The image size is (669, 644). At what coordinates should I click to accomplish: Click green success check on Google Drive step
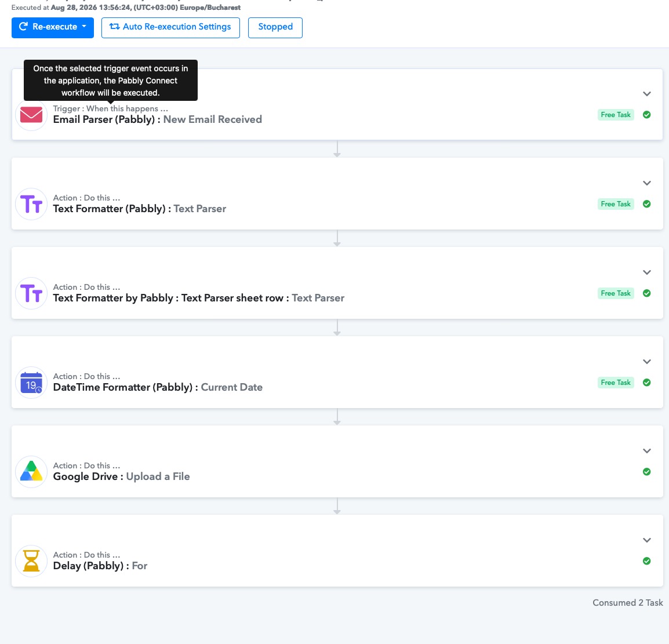[647, 472]
